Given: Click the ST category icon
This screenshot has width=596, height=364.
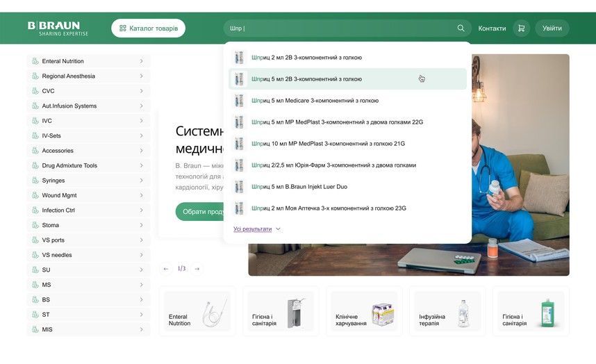Looking at the screenshot, I should point(35,315).
